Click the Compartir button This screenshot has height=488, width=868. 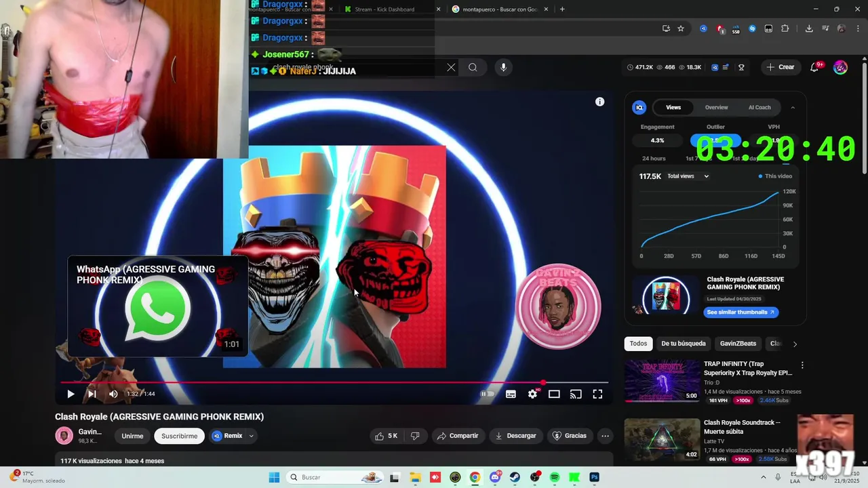(458, 436)
